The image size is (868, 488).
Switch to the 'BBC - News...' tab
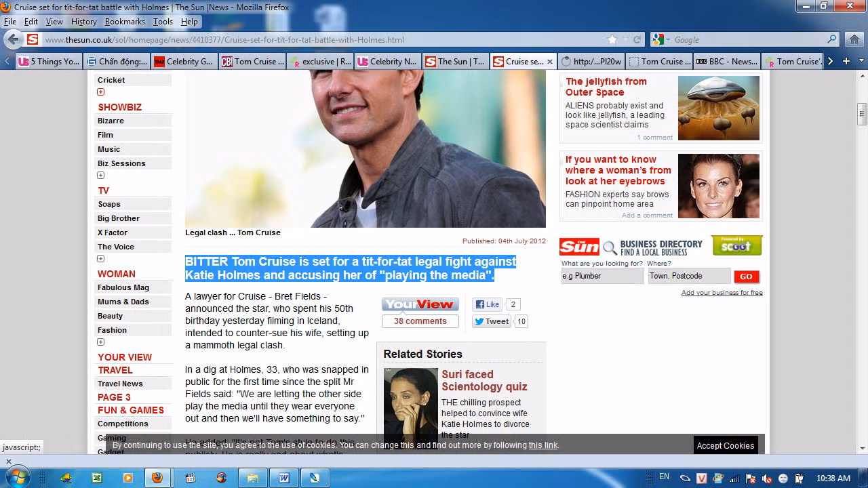tap(727, 61)
